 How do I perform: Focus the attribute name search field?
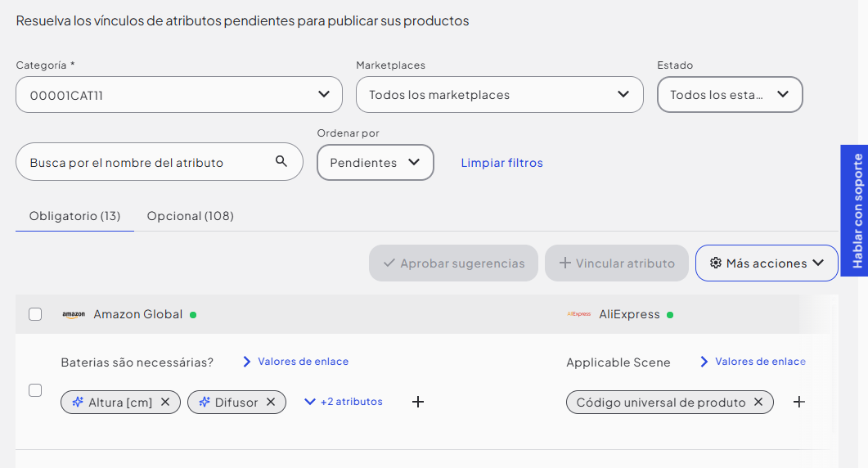(160, 162)
